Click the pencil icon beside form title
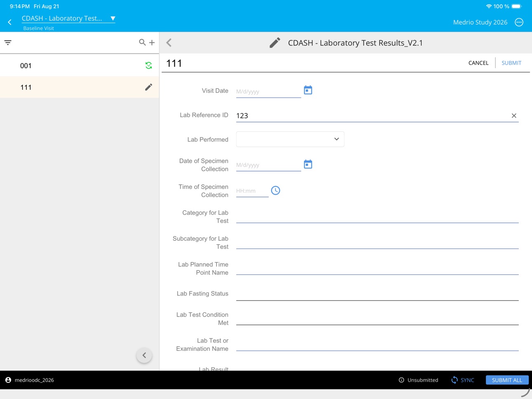The image size is (532, 399). click(x=275, y=42)
